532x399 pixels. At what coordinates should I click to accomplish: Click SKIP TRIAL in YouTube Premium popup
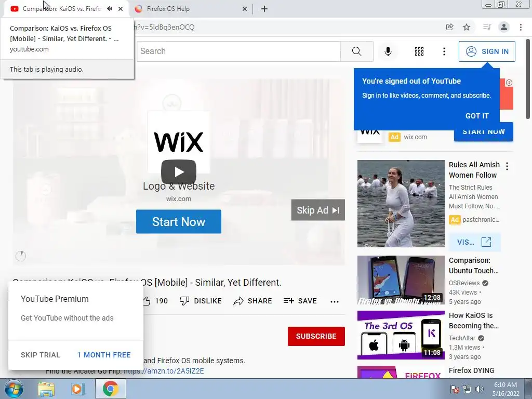tap(41, 355)
